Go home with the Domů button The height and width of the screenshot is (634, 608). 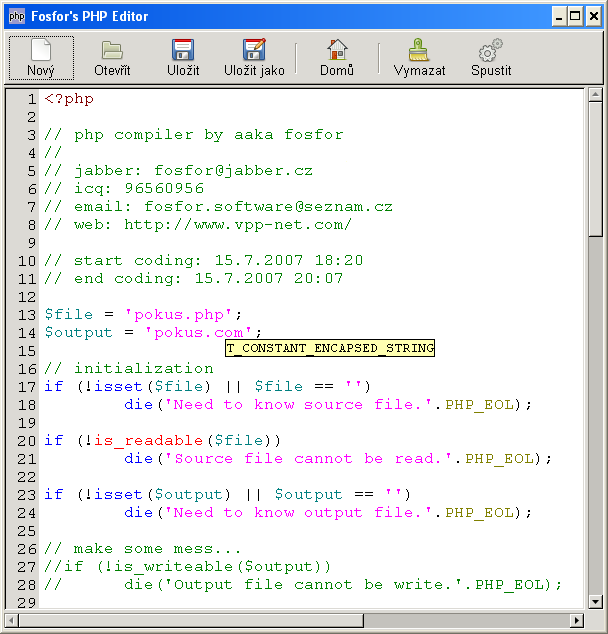click(x=337, y=58)
